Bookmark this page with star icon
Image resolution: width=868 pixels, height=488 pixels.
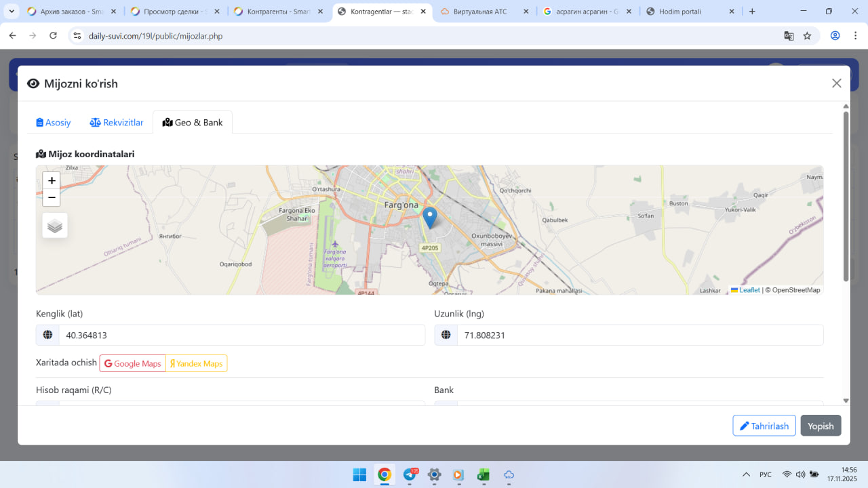click(807, 36)
